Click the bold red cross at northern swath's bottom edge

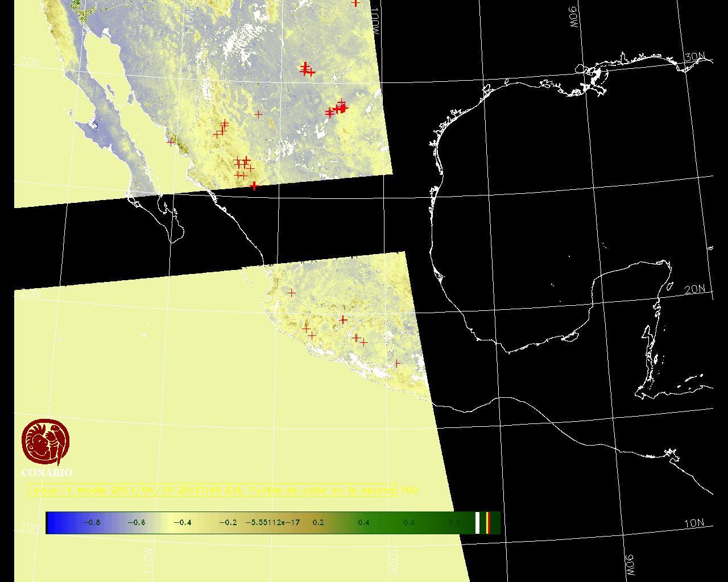254,186
